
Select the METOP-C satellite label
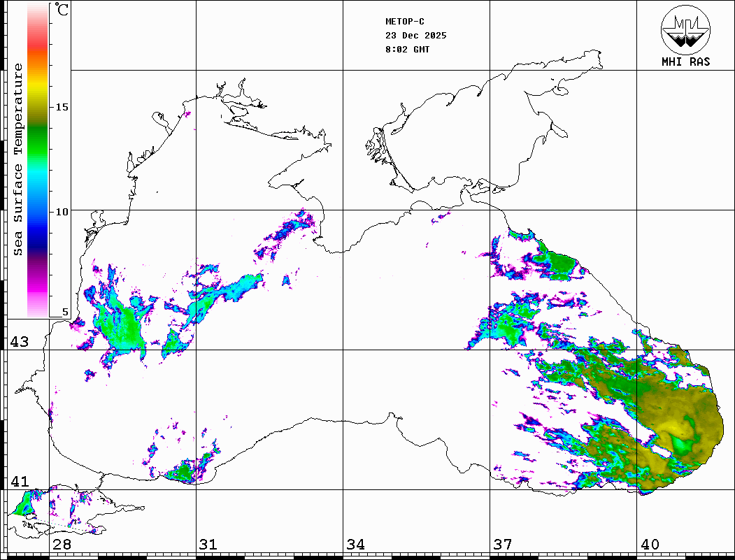pyautogui.click(x=405, y=22)
